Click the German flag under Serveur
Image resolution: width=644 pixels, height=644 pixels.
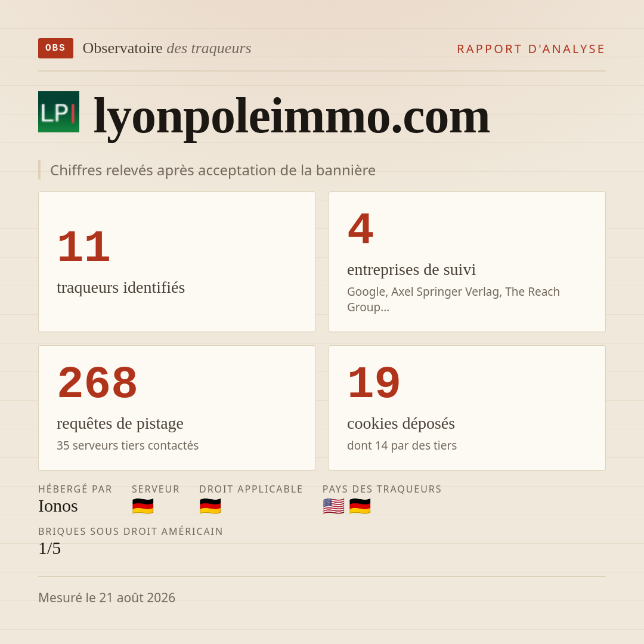143,506
